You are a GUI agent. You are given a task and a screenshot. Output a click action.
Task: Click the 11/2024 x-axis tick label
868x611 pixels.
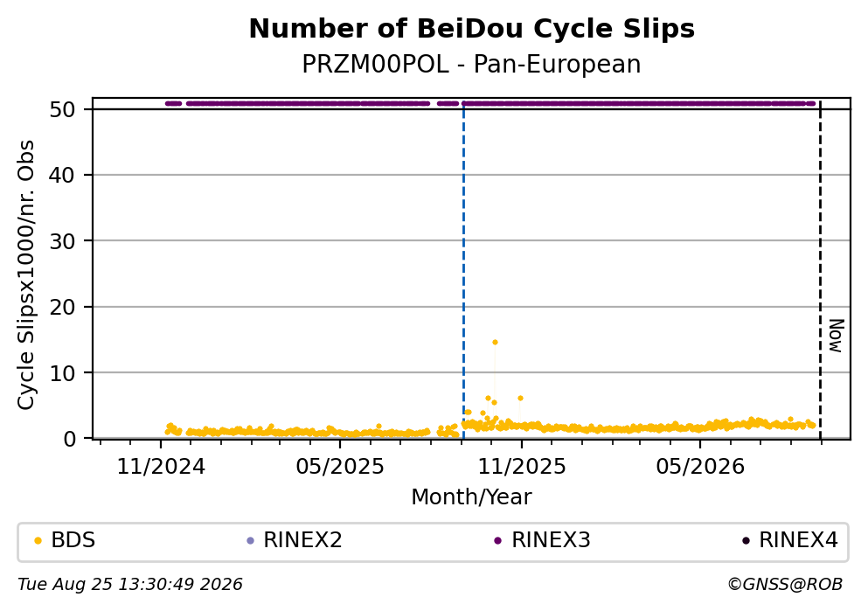point(161,467)
